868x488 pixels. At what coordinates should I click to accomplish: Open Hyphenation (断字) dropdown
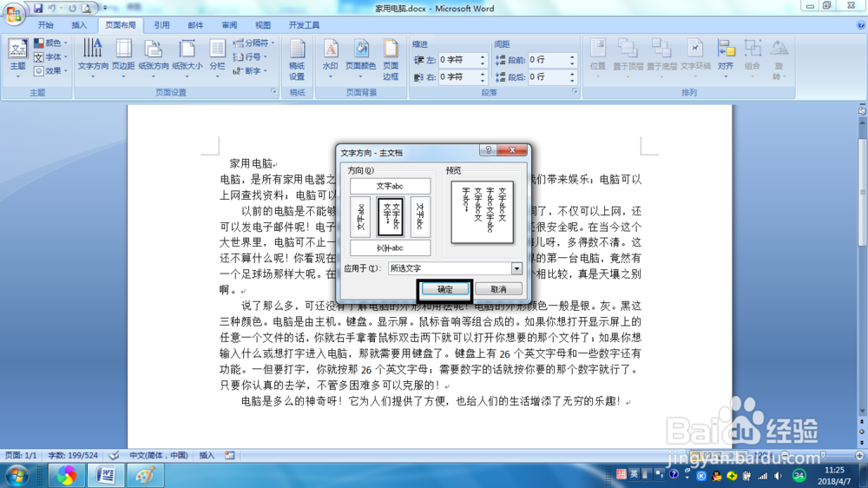pyautogui.click(x=250, y=71)
